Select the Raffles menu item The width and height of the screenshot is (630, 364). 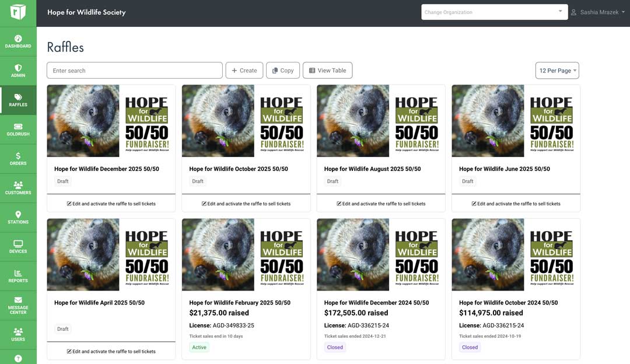tap(18, 100)
